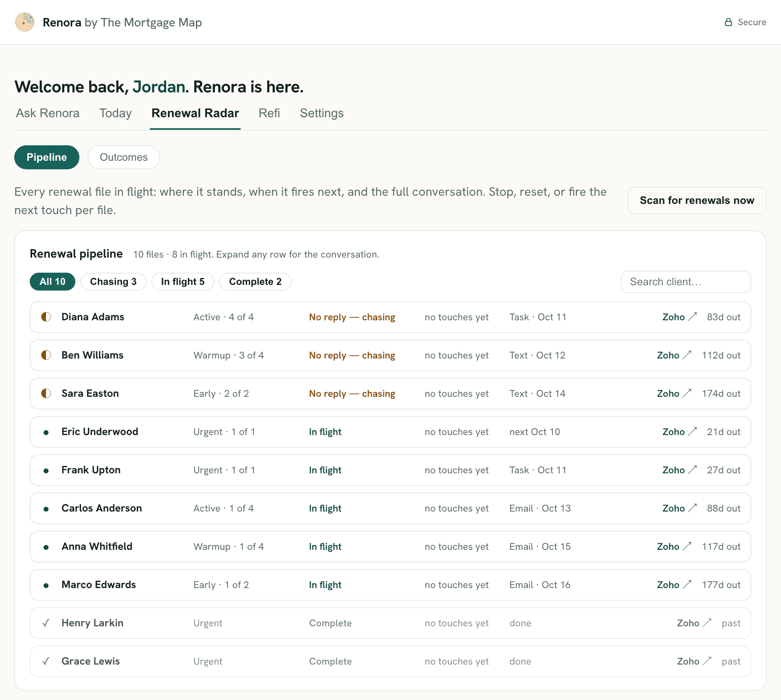781x700 pixels.
Task: Filter pipeline by In flight 5
Action: pos(183,282)
